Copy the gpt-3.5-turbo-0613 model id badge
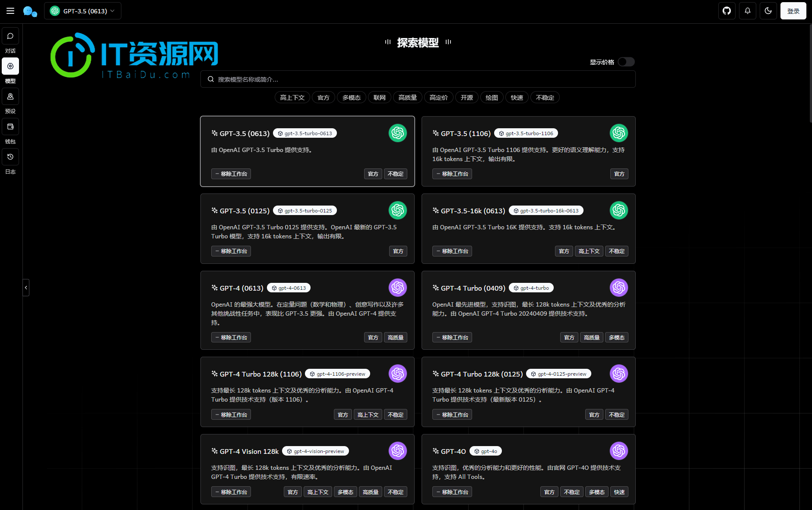The height and width of the screenshot is (510, 812). 305,133
